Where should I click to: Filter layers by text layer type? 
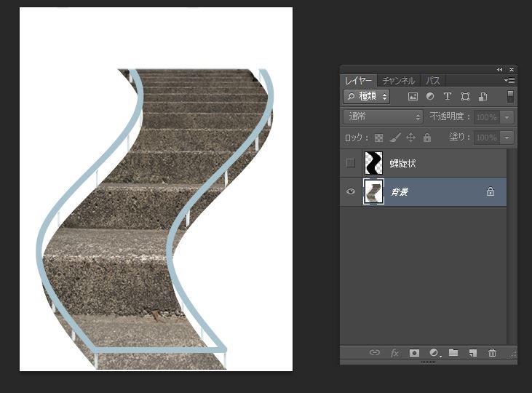pyautogui.click(x=447, y=96)
